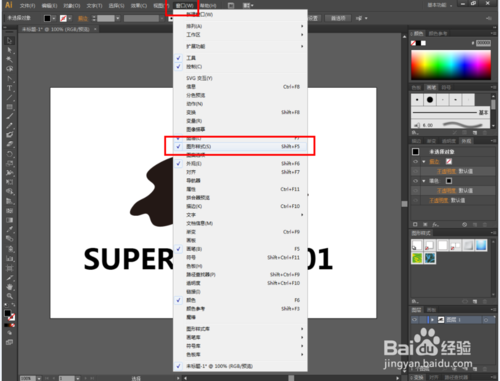The width and height of the screenshot is (500, 381).
Task: Select the Line Segment tool
Action: coord(9,98)
